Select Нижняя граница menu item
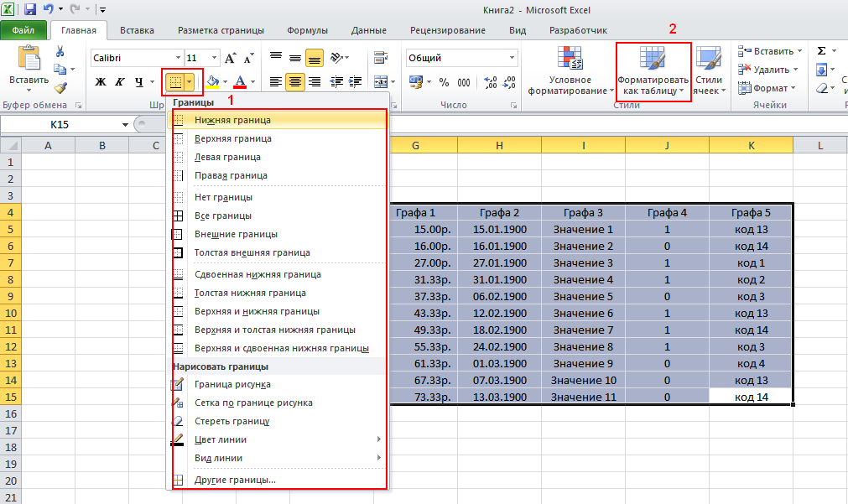The height and width of the screenshot is (504, 848). tap(279, 120)
